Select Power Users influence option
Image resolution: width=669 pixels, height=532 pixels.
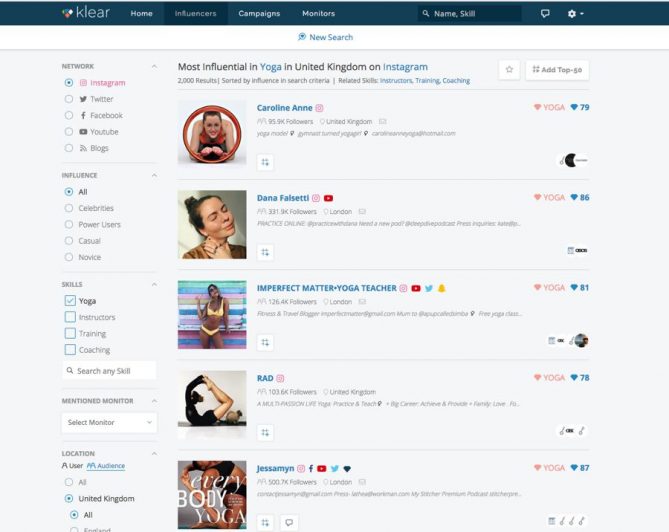pos(69,224)
